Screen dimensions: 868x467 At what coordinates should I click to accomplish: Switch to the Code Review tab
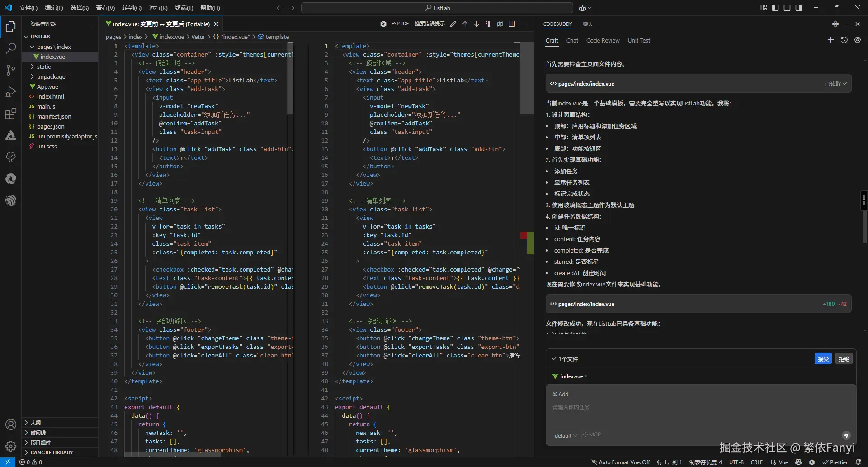click(x=603, y=40)
